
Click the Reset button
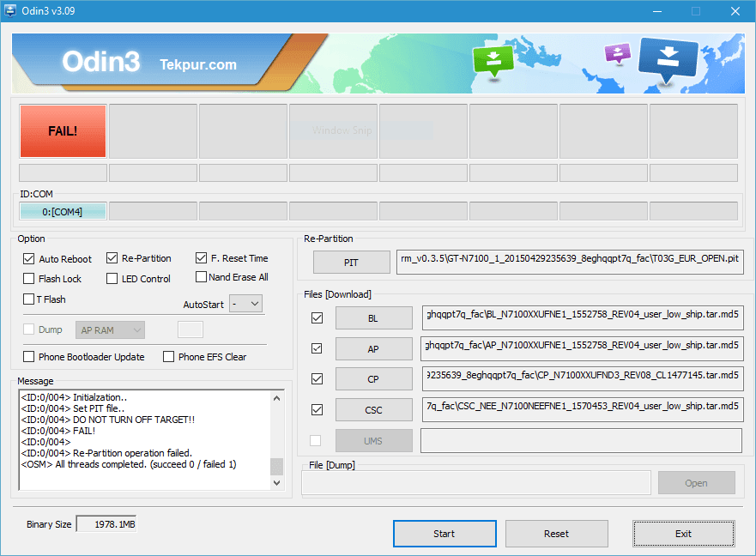tap(556, 534)
